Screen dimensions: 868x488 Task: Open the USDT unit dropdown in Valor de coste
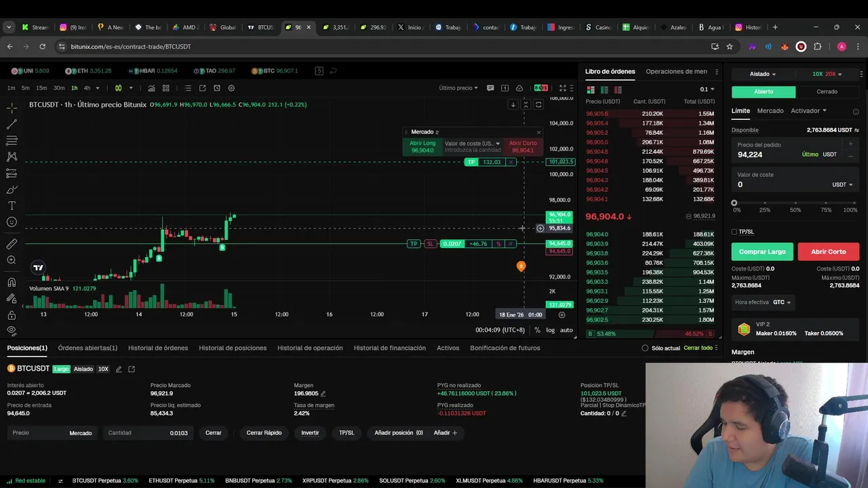click(842, 184)
